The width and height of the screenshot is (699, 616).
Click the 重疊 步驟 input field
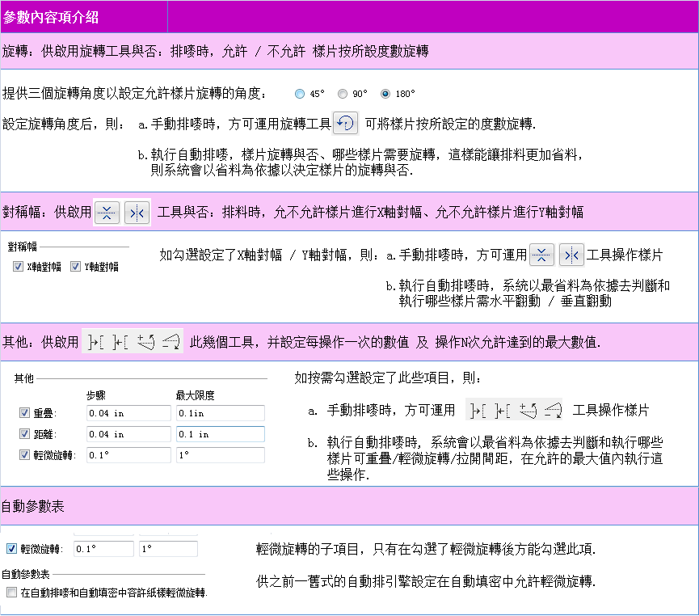tap(128, 413)
